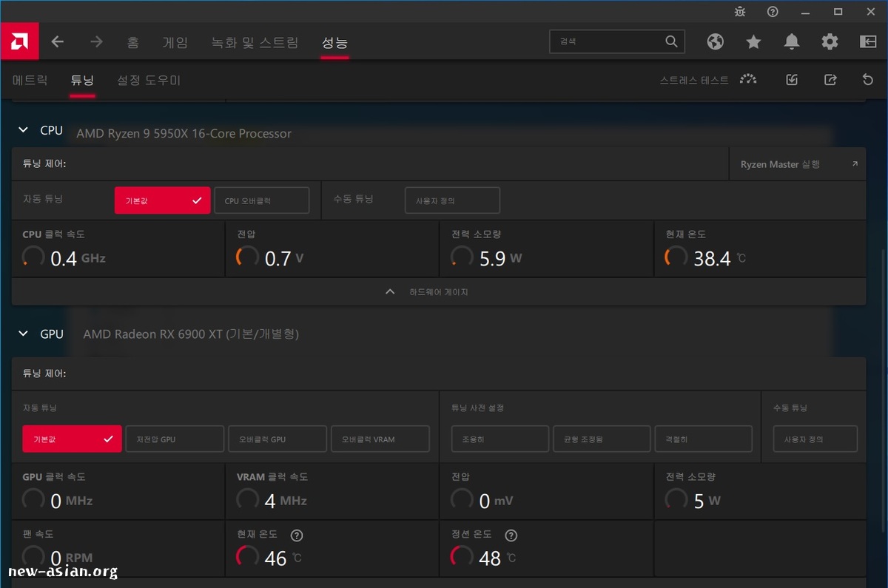The height and width of the screenshot is (588, 888).
Task: Click CPU 클럭 속도 0.4 GHz value
Action: coord(78,258)
